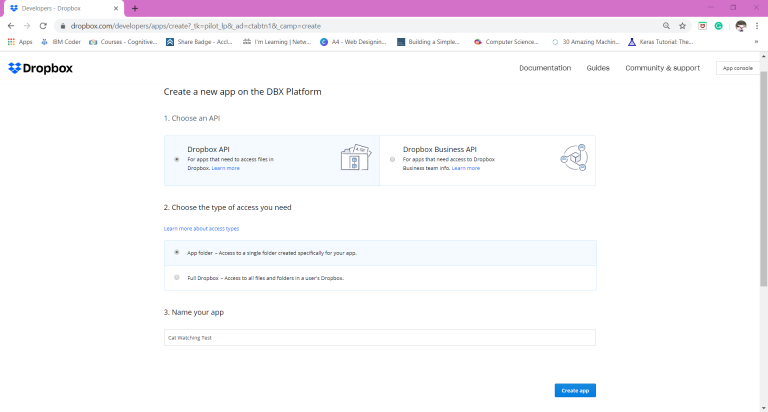Select the Dropbox Business API radio button
This screenshot has height=412, width=768.
[x=392, y=159]
